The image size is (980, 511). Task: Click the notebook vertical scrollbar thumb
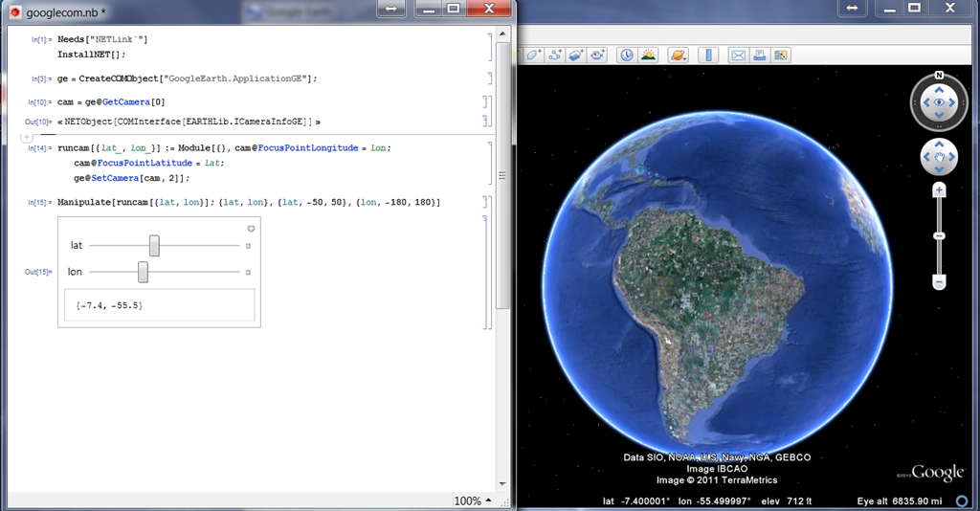(502, 175)
